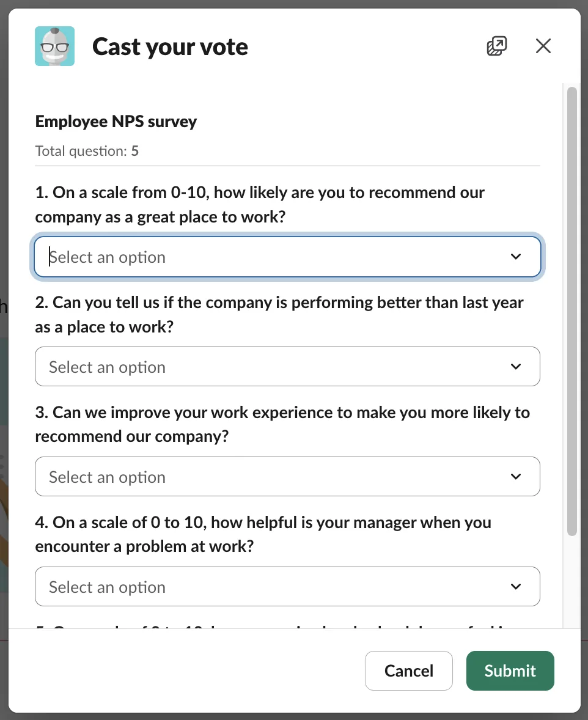Click question 2 text about last year
The image size is (588, 720).
coord(279,315)
